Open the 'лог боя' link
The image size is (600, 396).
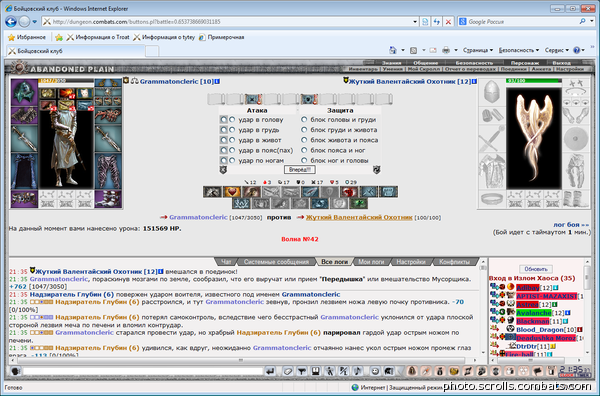coord(571,225)
